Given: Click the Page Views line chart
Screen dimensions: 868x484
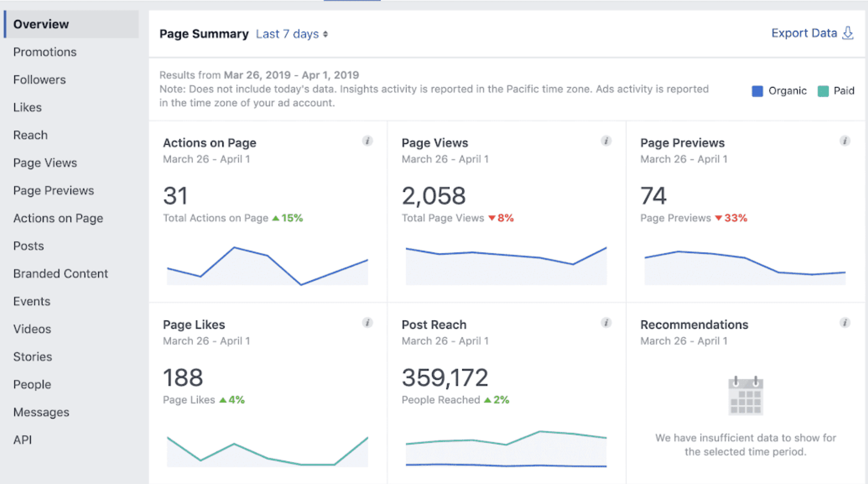Looking at the screenshot, I should coord(506,263).
